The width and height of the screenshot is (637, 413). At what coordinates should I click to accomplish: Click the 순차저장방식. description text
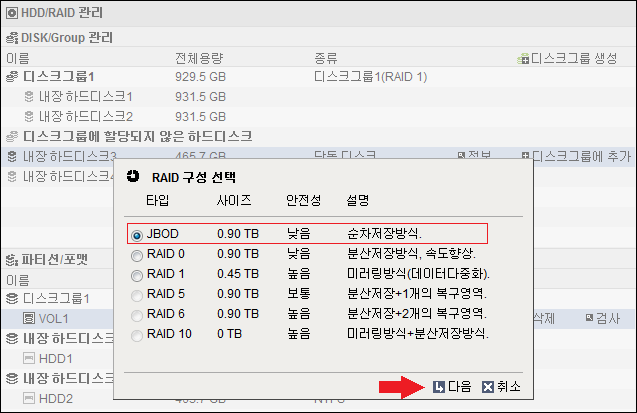click(384, 234)
